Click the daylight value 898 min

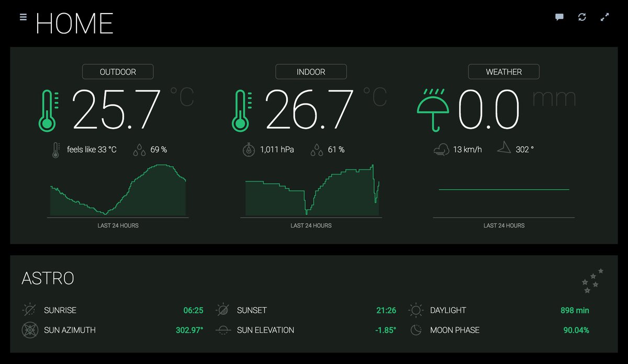click(x=575, y=310)
